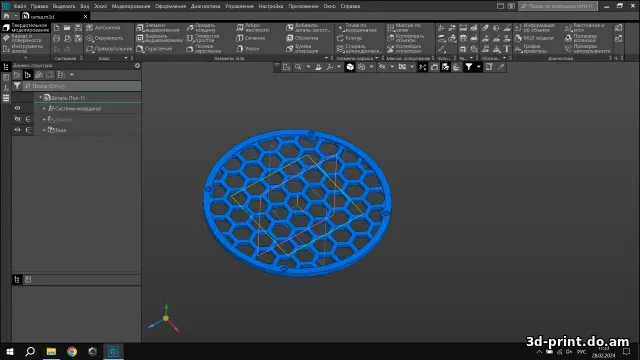Click the text T annotation icon
The height and width of the screenshot is (360, 640).
[507, 49]
